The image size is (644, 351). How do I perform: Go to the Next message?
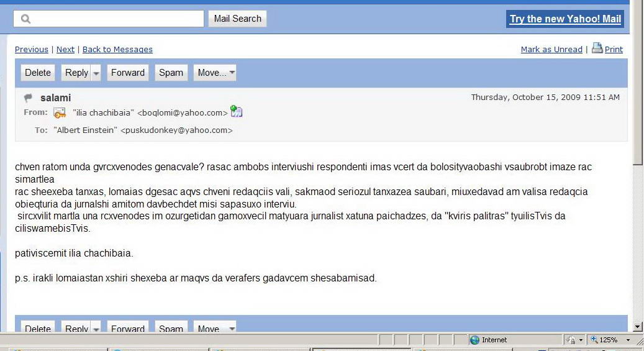pos(65,49)
